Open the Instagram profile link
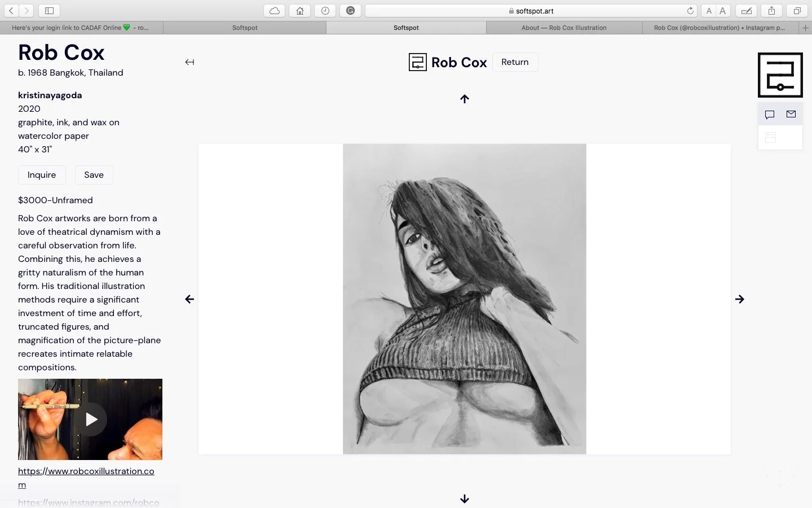 pyautogui.click(x=89, y=502)
